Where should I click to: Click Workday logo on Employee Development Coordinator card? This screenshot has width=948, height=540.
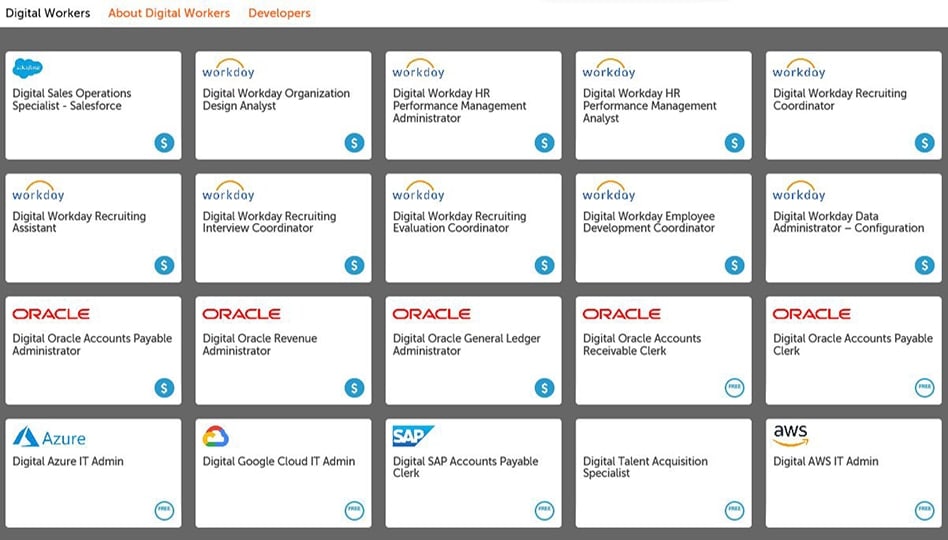(x=608, y=191)
